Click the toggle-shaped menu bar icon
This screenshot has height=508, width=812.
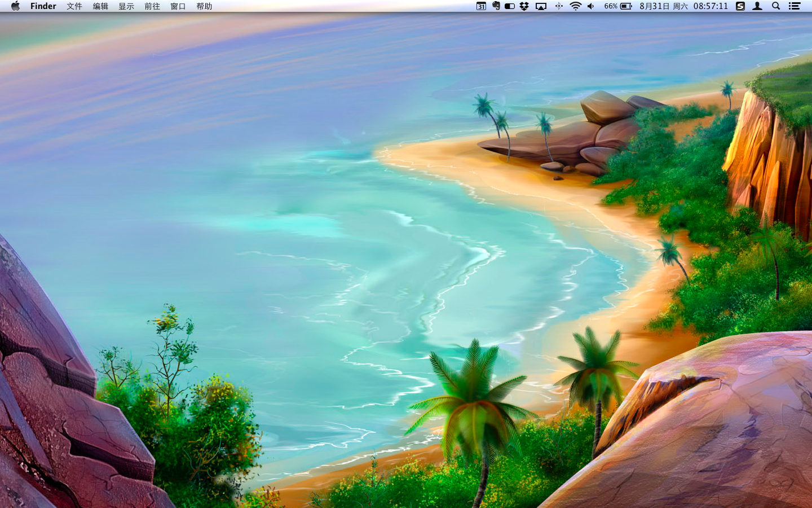click(x=510, y=6)
